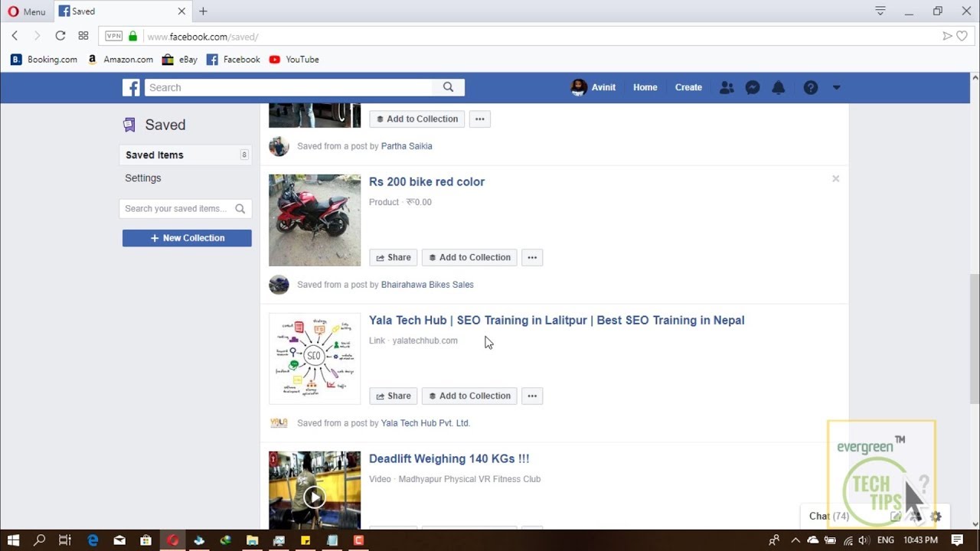Open Windows taskbar search

[x=40, y=540]
